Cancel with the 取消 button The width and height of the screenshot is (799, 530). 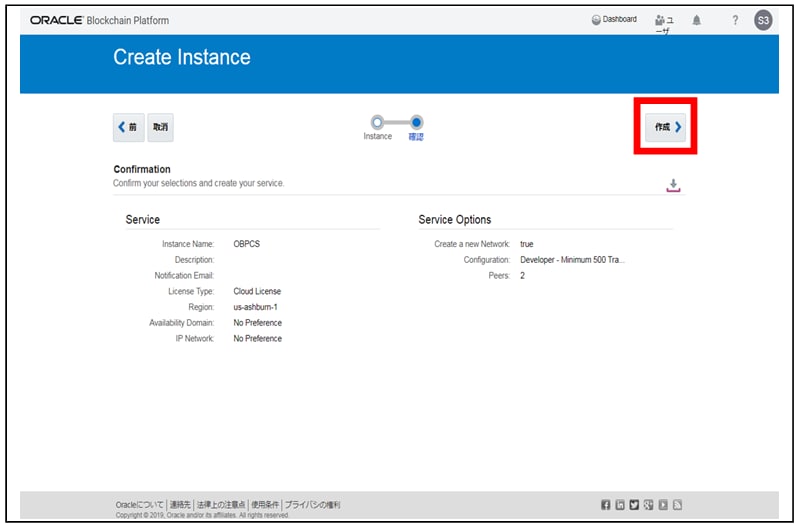(x=161, y=127)
